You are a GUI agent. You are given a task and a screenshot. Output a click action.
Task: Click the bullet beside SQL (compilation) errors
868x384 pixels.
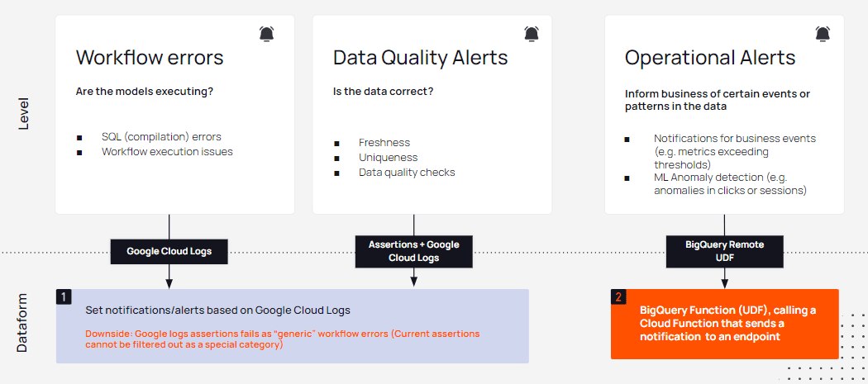79,137
